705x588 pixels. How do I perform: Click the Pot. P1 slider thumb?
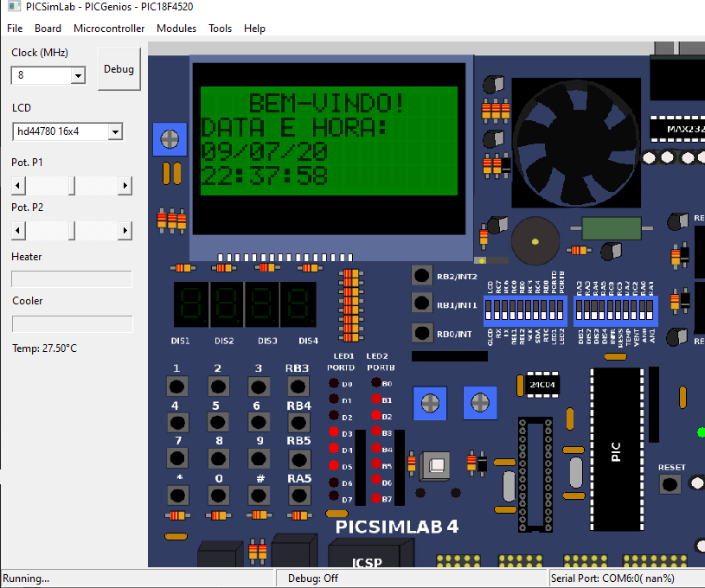[x=72, y=186]
